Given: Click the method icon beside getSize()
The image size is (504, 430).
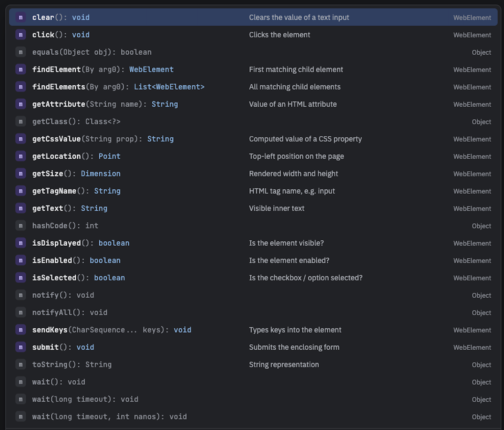Looking at the screenshot, I should click(x=21, y=173).
